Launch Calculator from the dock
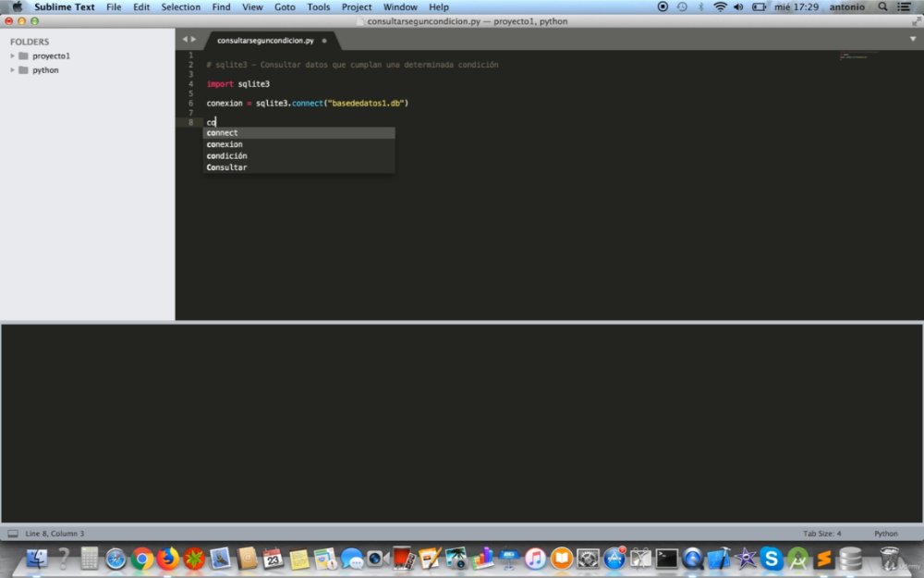This screenshot has height=578, width=924. [90, 558]
